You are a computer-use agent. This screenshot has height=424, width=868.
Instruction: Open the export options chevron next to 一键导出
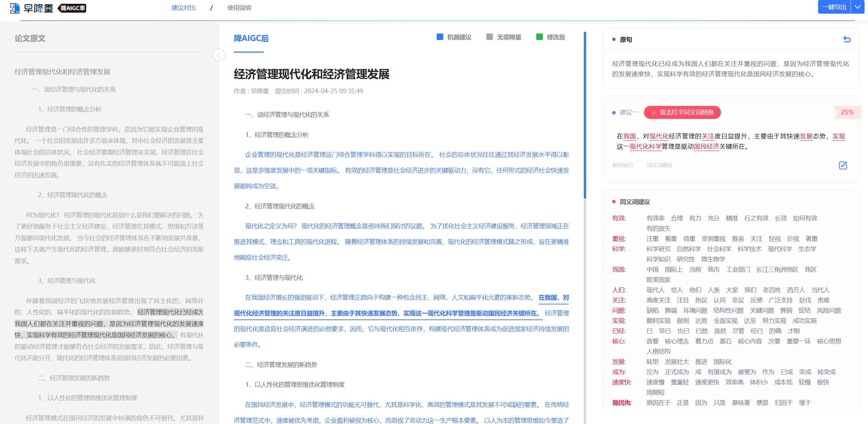(857, 7)
